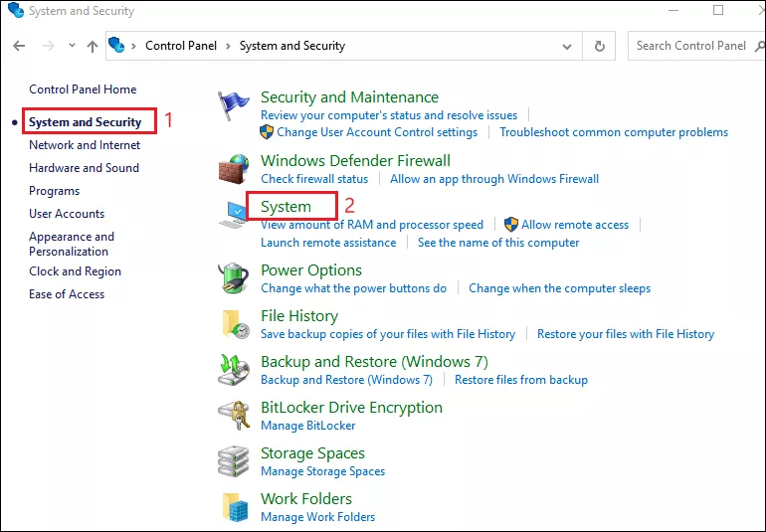Click Change when the computer sleeps
Viewport: 766px width, 532px height.
coord(560,288)
